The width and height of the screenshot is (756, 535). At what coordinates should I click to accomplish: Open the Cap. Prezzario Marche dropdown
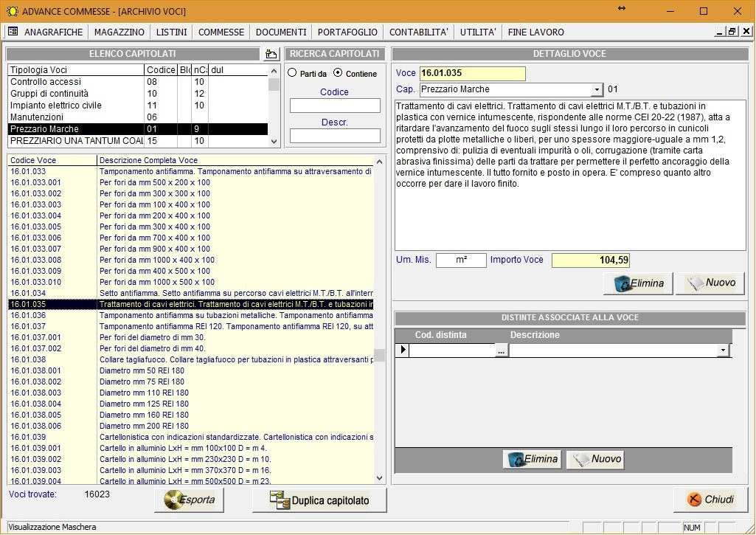click(x=597, y=90)
